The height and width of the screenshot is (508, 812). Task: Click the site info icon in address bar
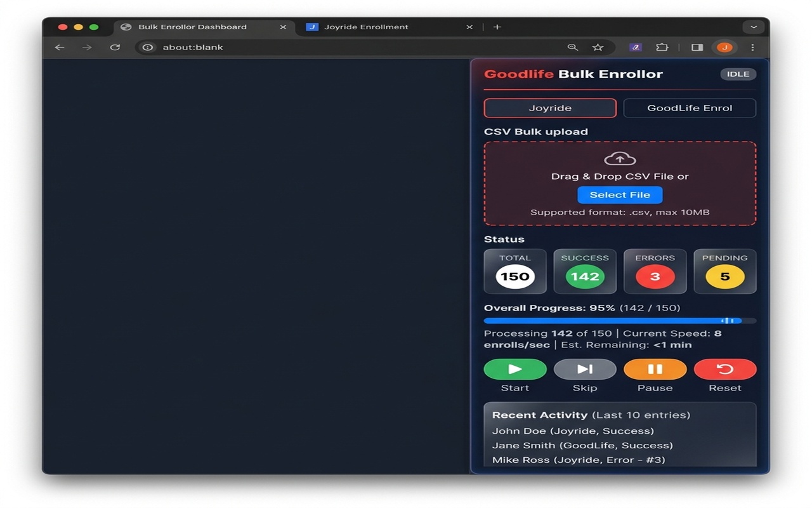[148, 47]
